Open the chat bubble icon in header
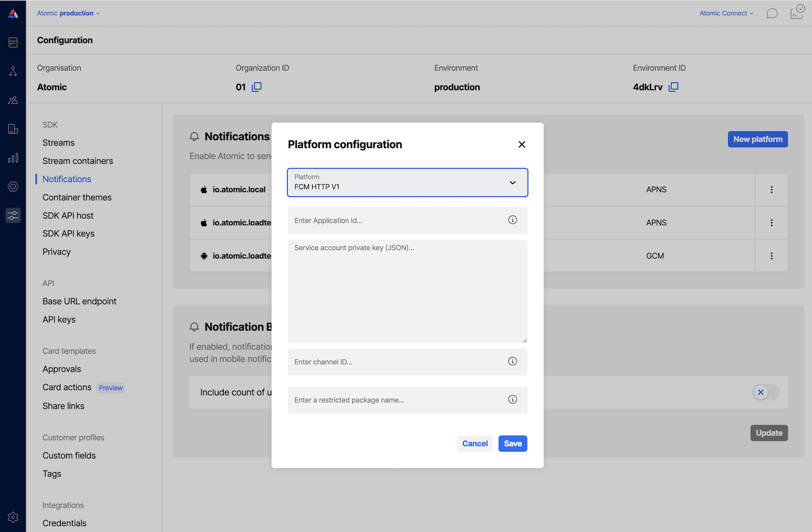 coord(772,13)
